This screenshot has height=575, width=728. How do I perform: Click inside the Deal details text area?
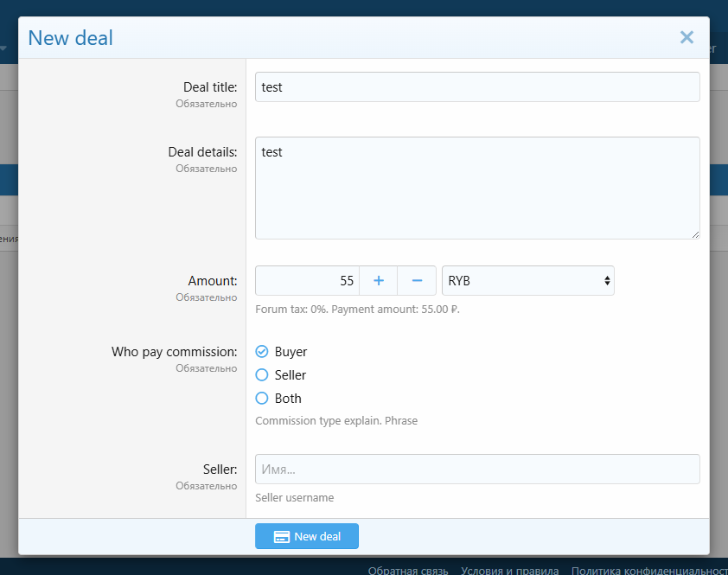pos(477,188)
